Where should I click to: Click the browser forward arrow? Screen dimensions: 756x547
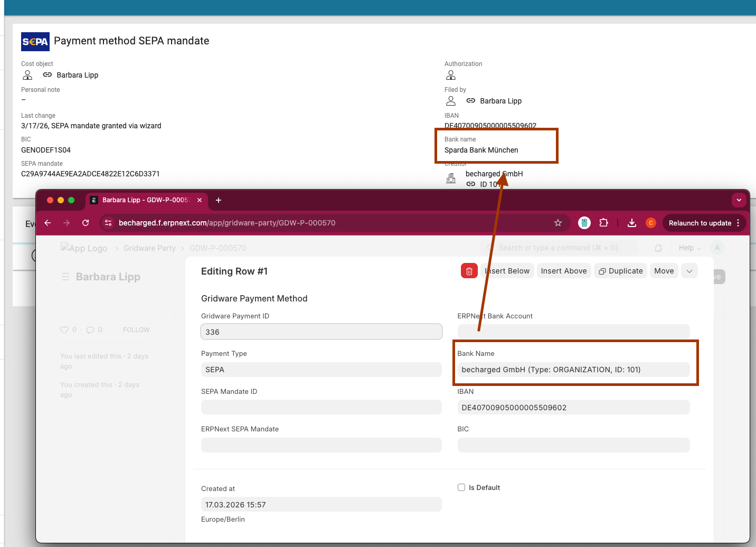click(x=67, y=223)
